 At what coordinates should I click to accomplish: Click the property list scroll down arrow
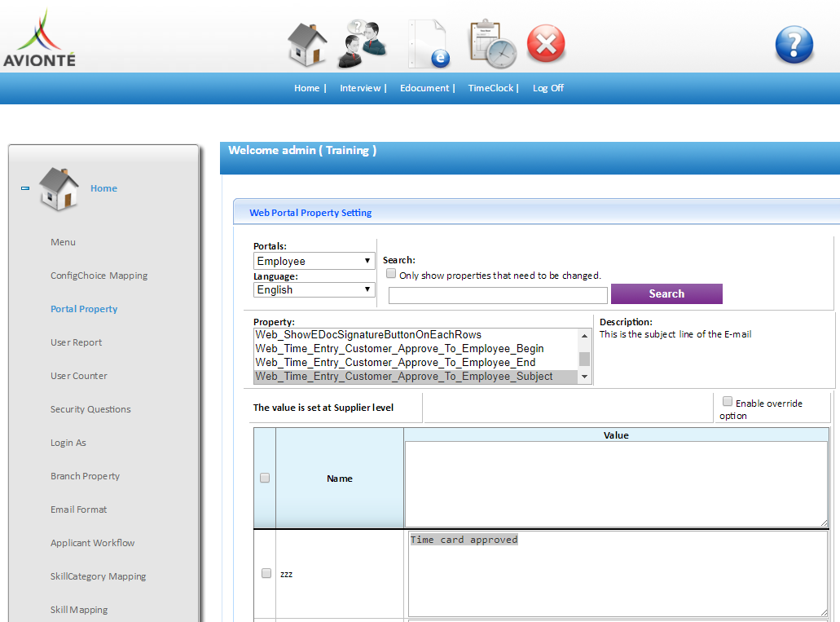(x=584, y=377)
